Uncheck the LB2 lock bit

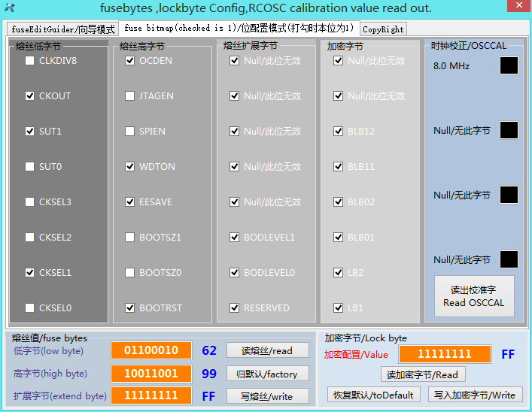(x=339, y=272)
